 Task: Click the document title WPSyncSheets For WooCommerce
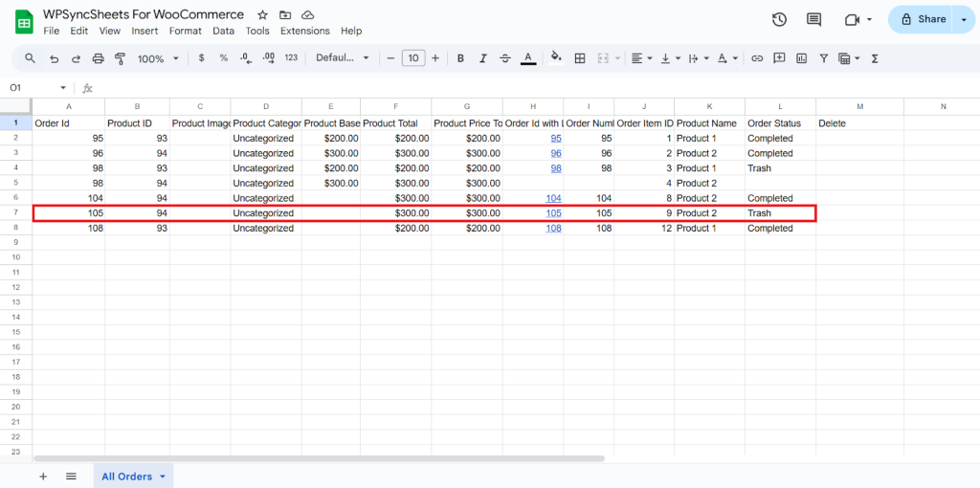point(144,14)
